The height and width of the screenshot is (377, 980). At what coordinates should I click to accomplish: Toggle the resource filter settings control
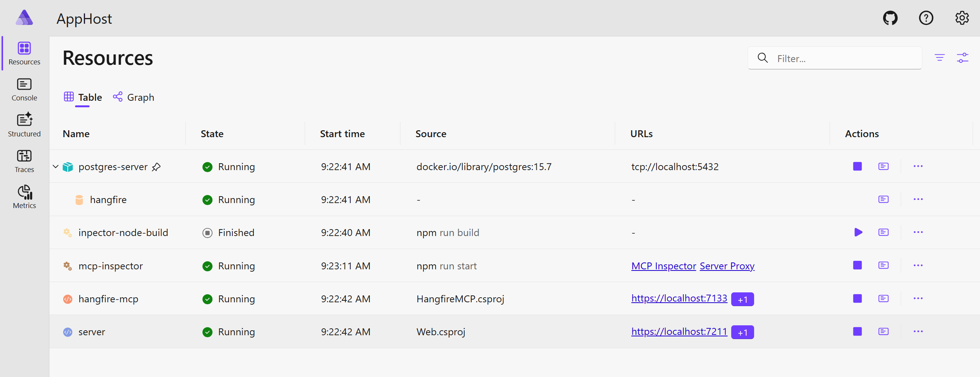(x=963, y=58)
